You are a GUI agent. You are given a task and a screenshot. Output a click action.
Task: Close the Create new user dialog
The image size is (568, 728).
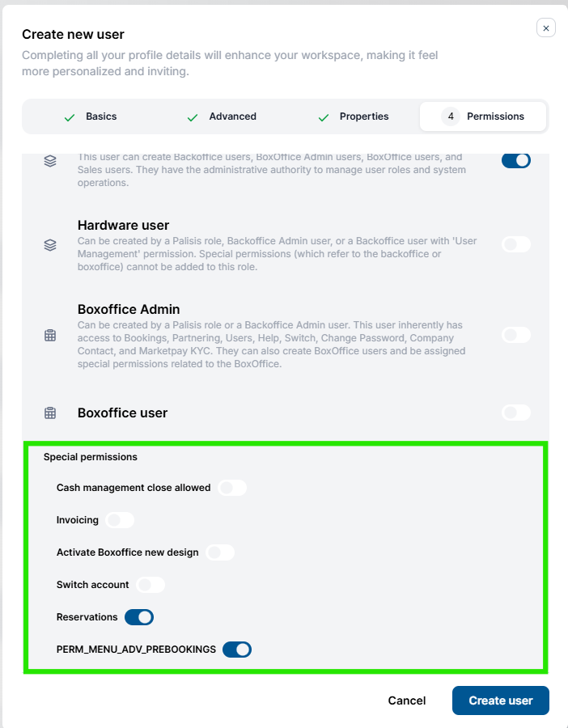(x=546, y=28)
